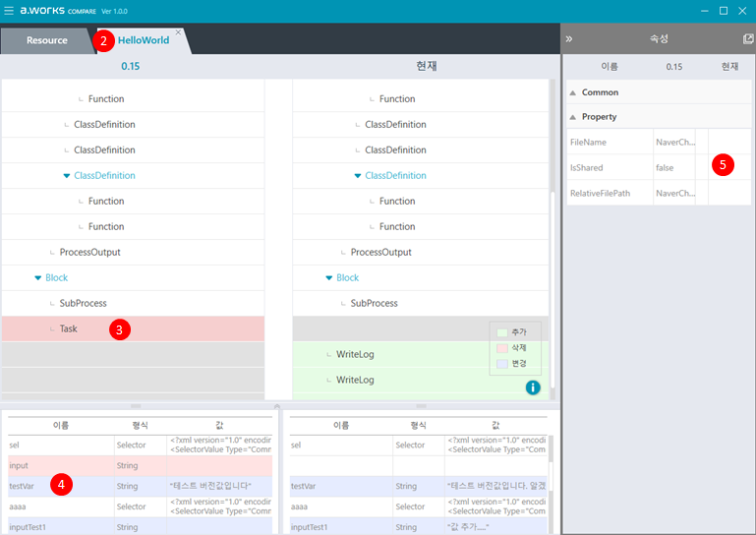Minimize the a.works Compare window

coord(703,11)
